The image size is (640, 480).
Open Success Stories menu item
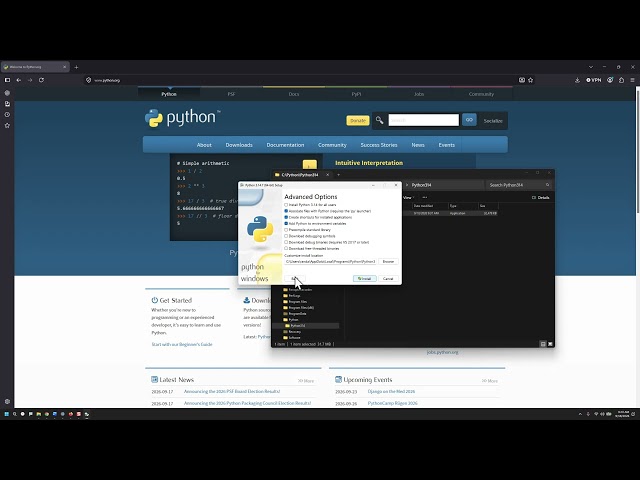tap(379, 145)
